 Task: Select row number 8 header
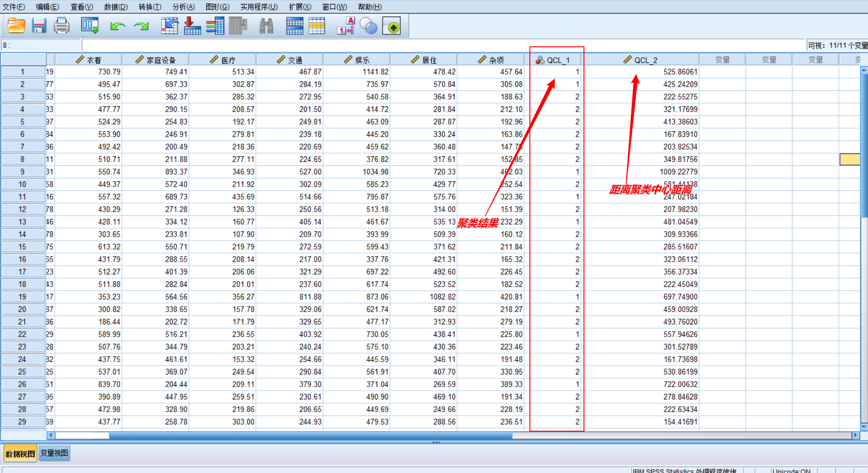point(22,159)
